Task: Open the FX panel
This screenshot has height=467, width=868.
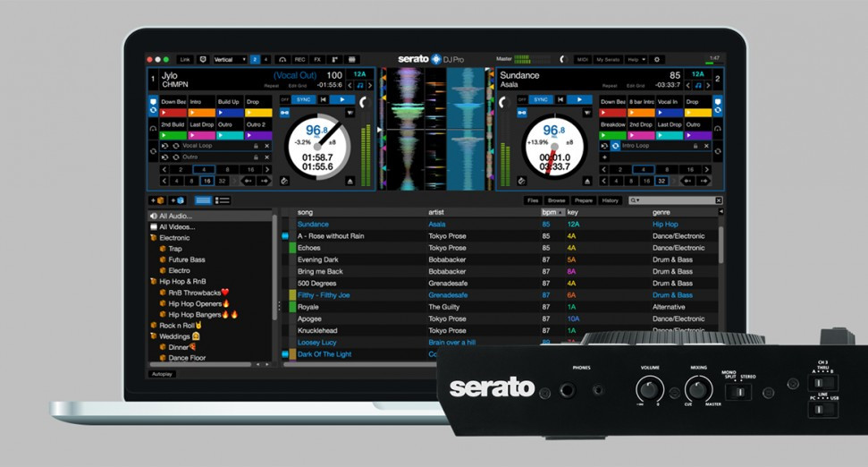Action: click(317, 59)
